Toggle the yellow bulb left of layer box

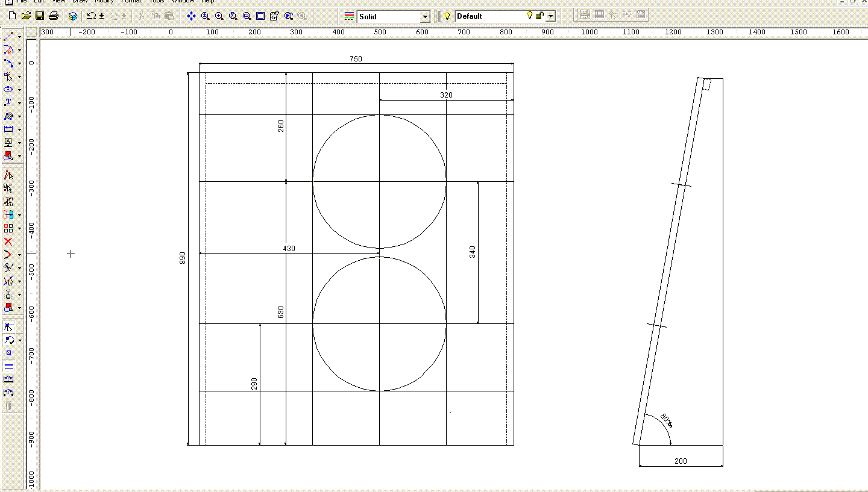coord(447,16)
